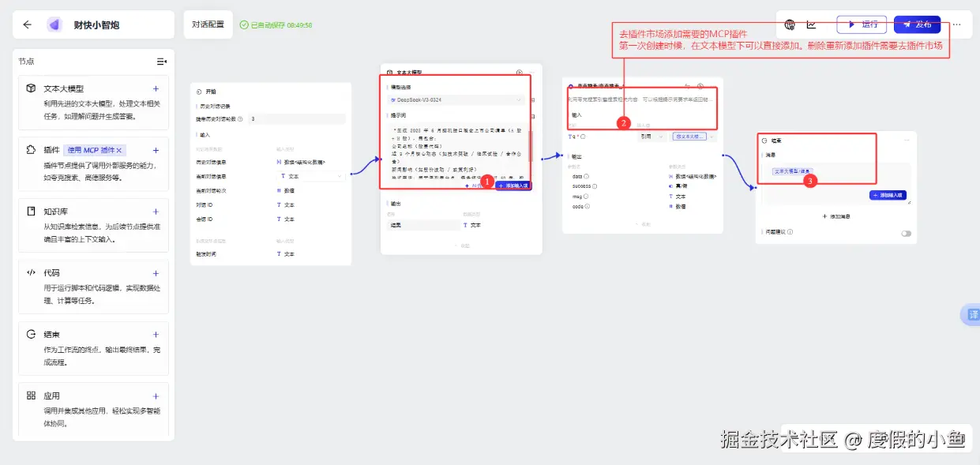Image resolution: width=980 pixels, height=465 pixels.
Task: Add an 应用 node with its plus
Action: point(156,396)
